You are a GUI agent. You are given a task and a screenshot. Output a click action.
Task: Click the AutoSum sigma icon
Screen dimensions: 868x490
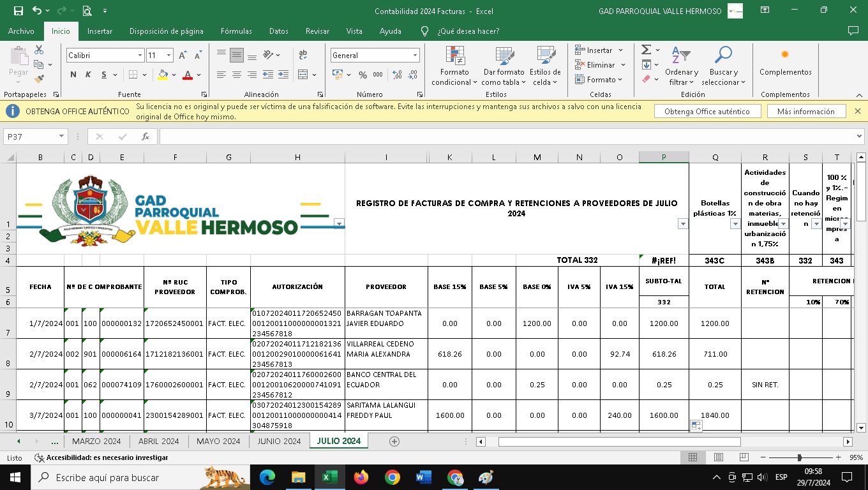coord(646,50)
